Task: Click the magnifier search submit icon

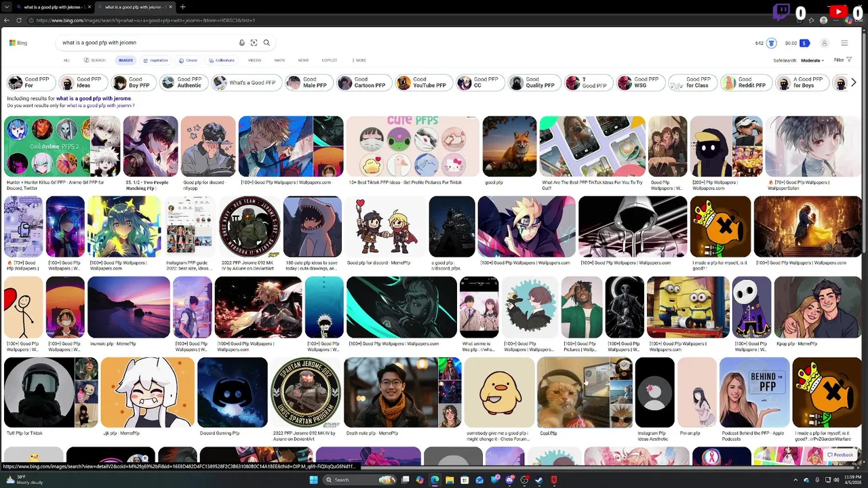Action: coord(267,43)
